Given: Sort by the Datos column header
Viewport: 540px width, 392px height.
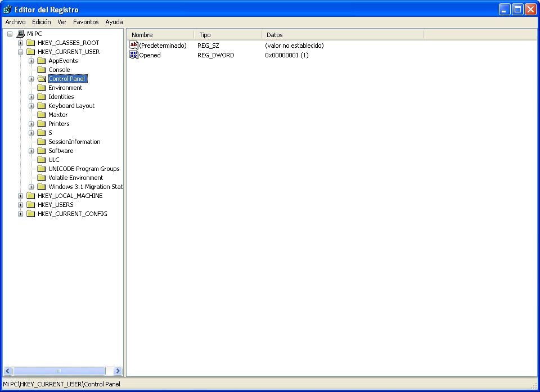Looking at the screenshot, I should [x=343, y=35].
